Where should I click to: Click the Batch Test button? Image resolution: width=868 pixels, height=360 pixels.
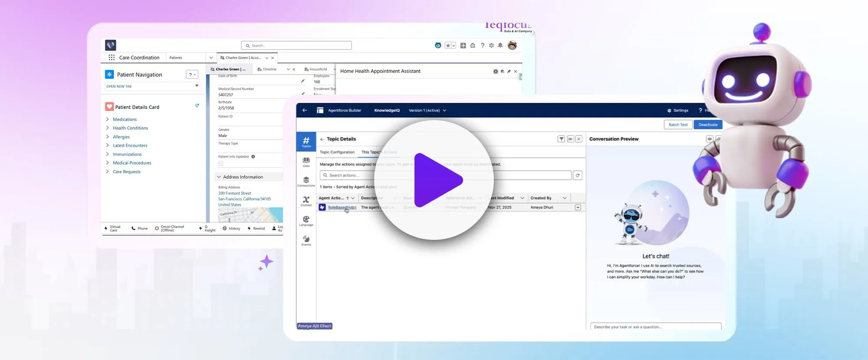[x=678, y=124]
